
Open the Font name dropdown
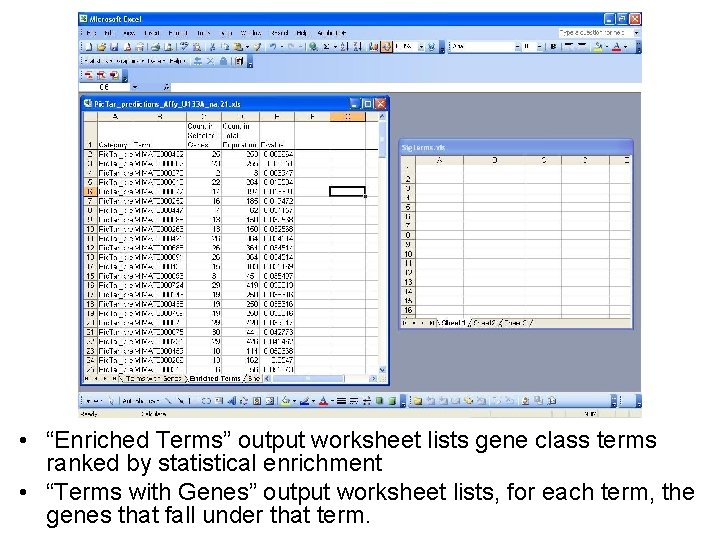[x=518, y=46]
